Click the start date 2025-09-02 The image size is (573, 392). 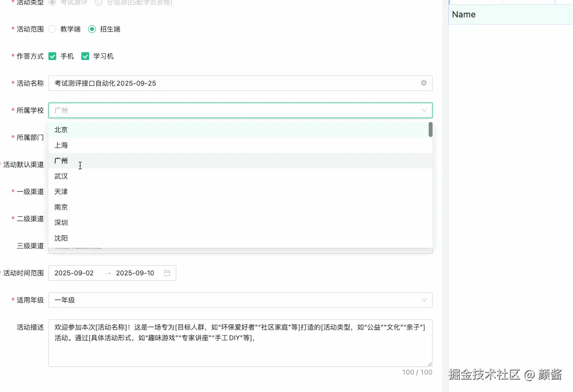click(x=75, y=273)
